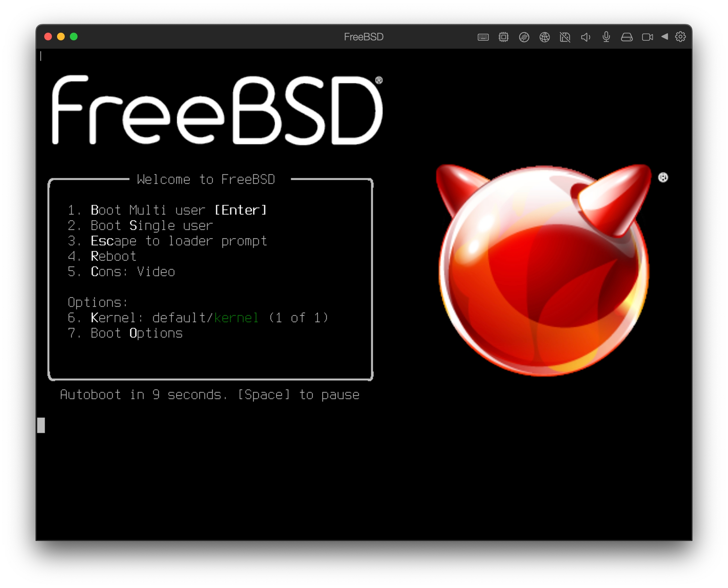Click the 'Options:' heading text
The height and width of the screenshot is (588, 728).
pyautogui.click(x=98, y=302)
